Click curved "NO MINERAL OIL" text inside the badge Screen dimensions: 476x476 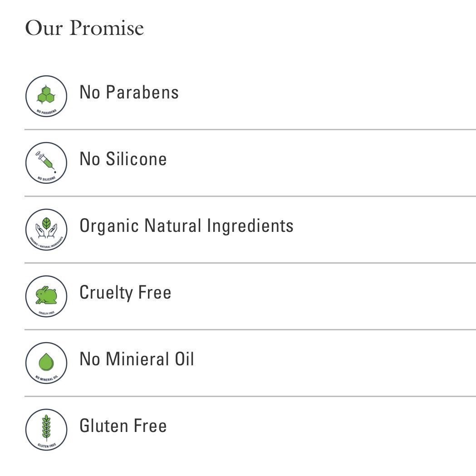pos(46,378)
